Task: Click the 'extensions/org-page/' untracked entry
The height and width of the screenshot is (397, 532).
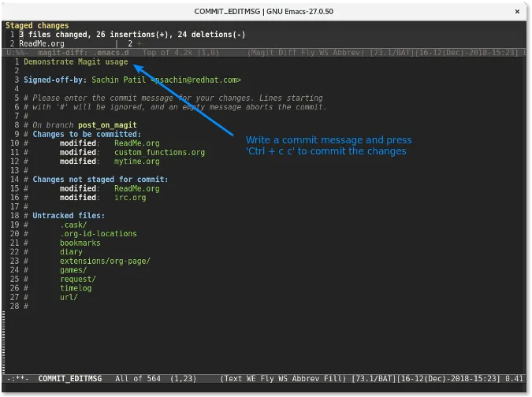Action: pos(104,261)
